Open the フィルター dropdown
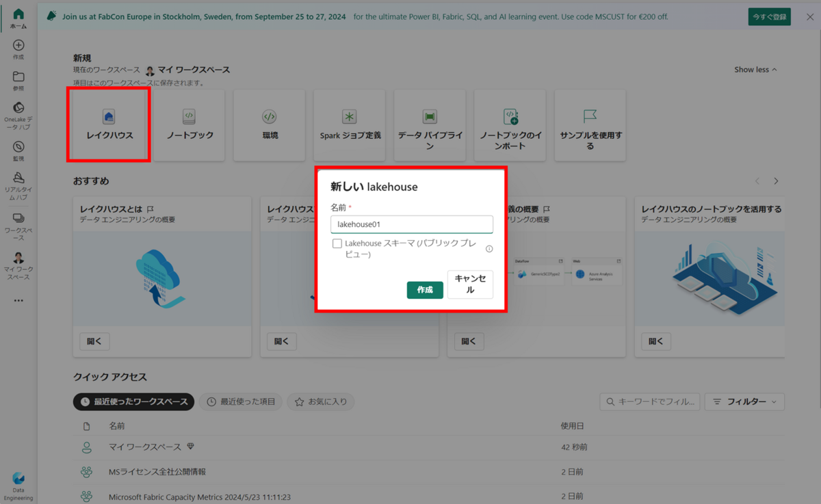This screenshot has height=504, width=821. 744,402
